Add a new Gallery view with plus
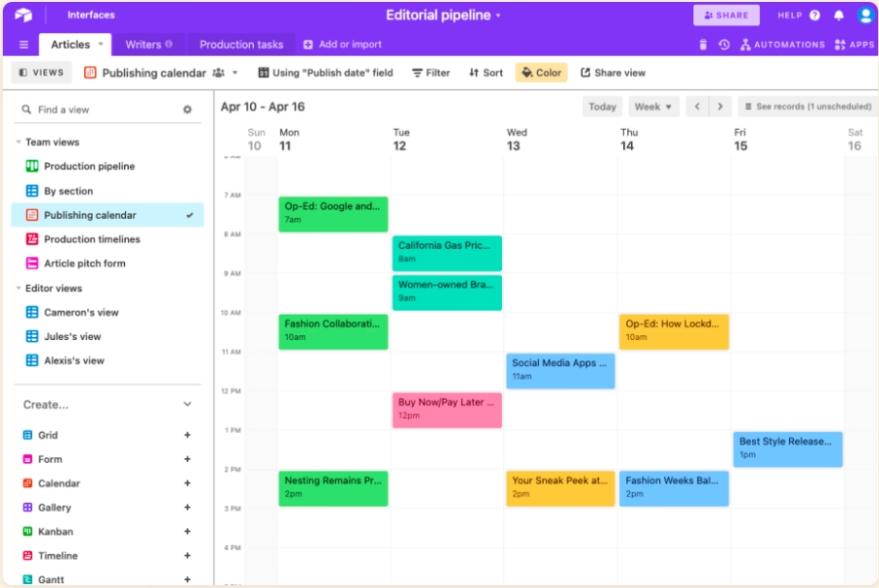879x588 pixels. coord(188,508)
